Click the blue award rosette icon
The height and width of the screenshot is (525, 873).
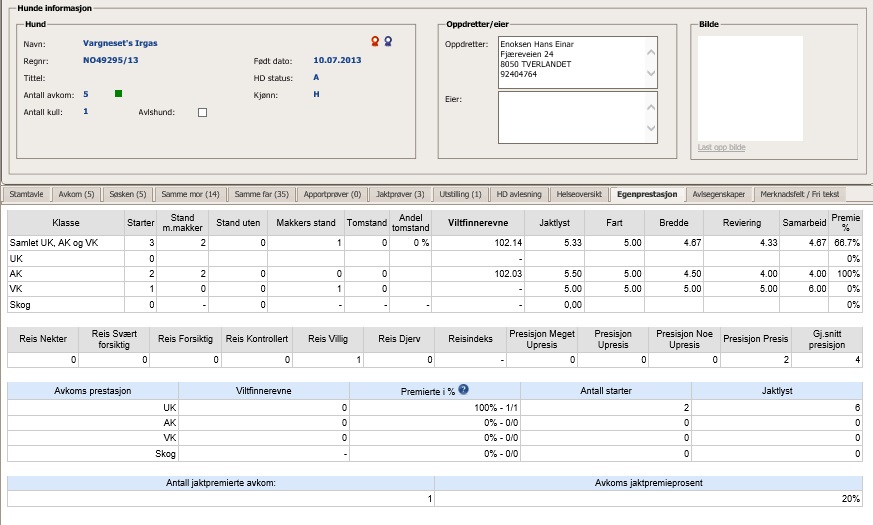pos(388,42)
